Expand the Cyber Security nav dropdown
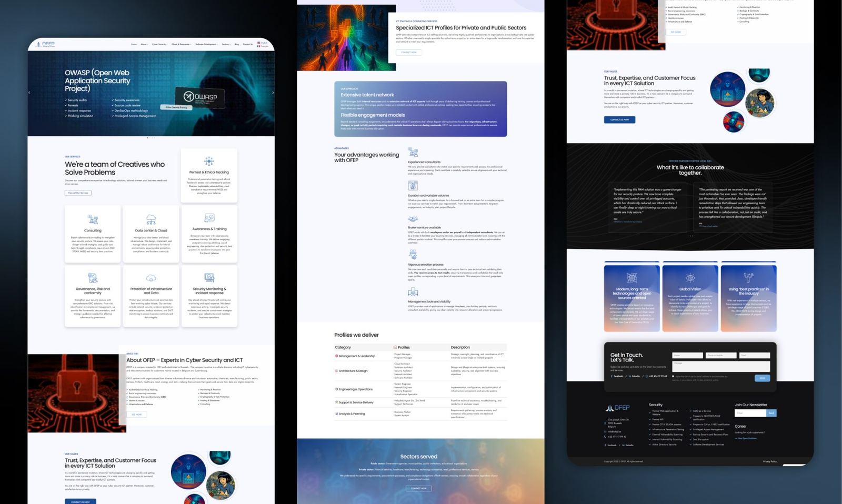842x504 pixels. tap(159, 44)
